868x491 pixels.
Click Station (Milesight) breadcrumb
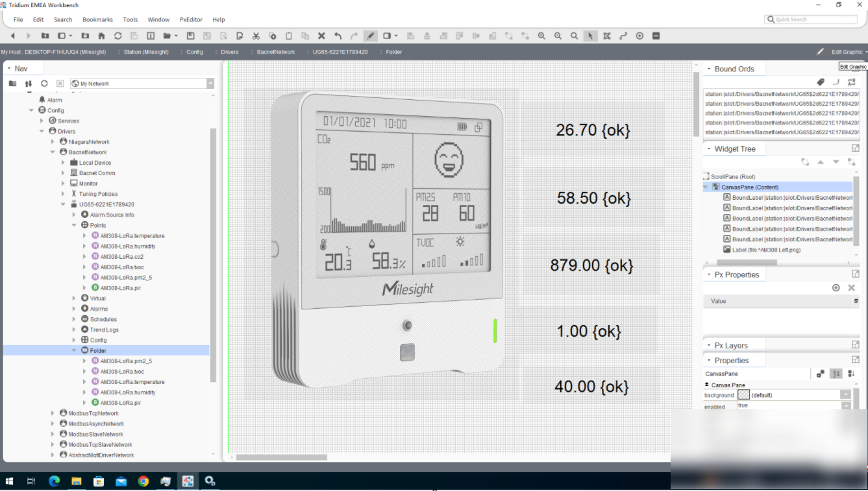point(146,52)
